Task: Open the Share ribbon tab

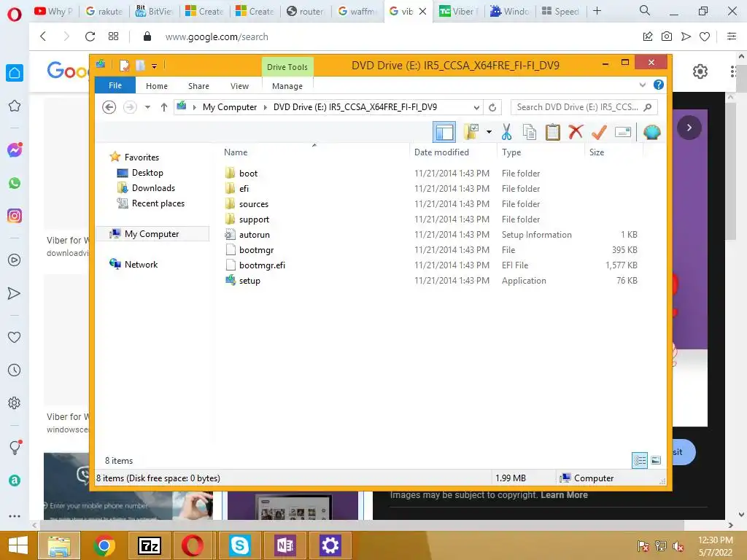Action: point(198,86)
